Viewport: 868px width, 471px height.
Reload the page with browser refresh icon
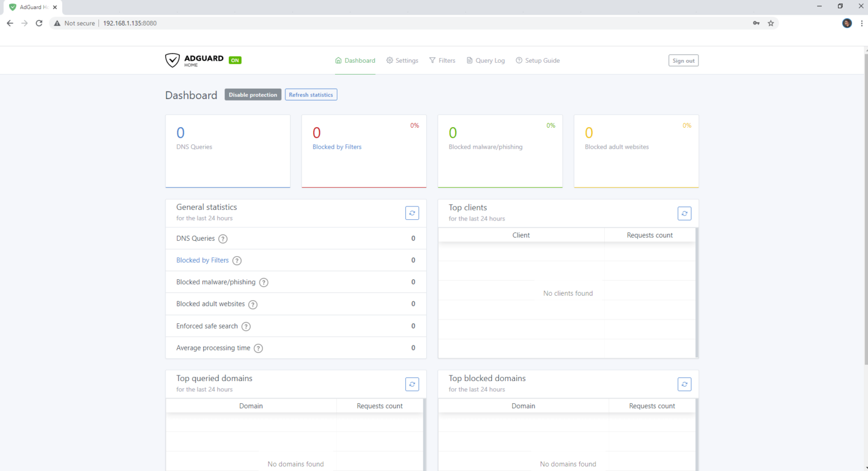click(39, 23)
